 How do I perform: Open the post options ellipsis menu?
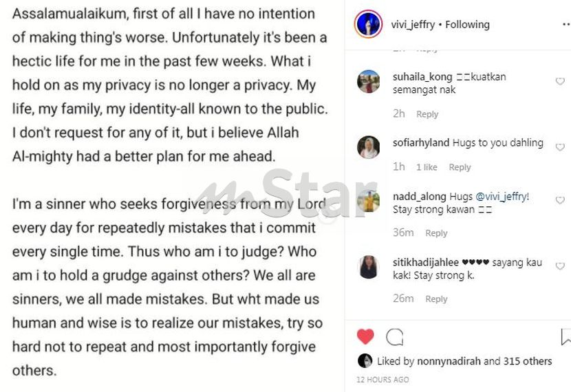tap(566, 24)
